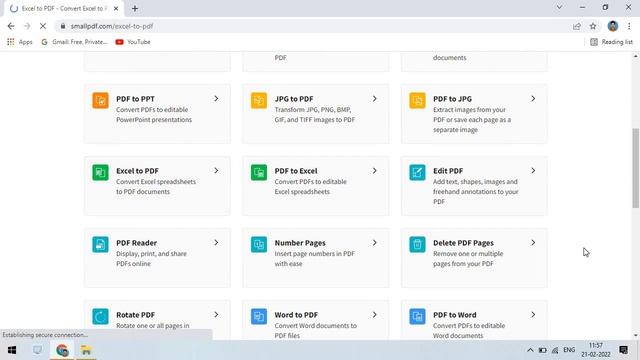Click the Word to PDF title link
640x360 pixels.
click(x=296, y=315)
